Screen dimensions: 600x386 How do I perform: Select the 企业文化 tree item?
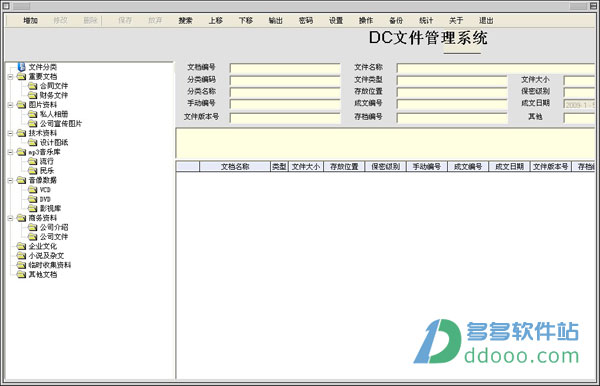point(42,246)
